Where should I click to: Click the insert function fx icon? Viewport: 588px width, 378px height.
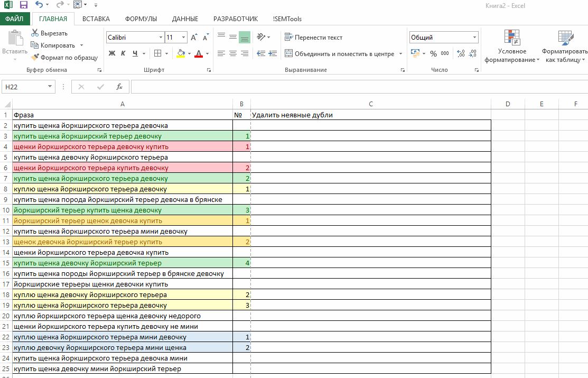(x=119, y=87)
